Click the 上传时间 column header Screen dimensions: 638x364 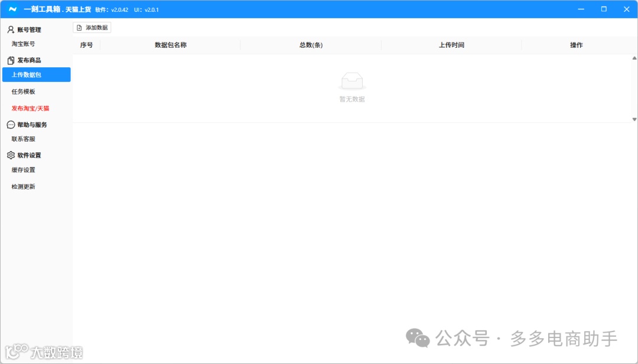click(451, 45)
